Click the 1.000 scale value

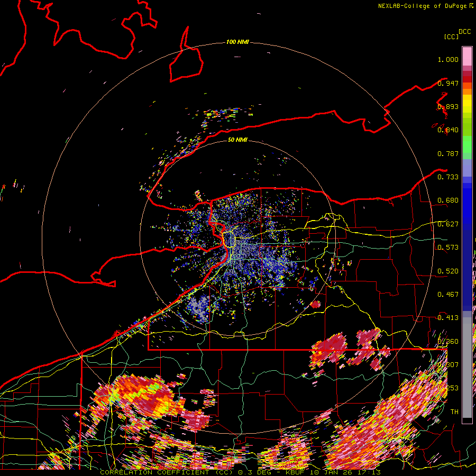point(448,59)
